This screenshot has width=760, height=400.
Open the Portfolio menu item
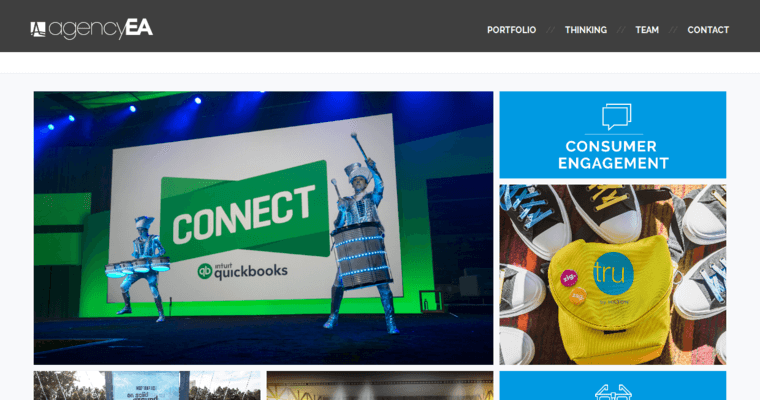tap(511, 30)
